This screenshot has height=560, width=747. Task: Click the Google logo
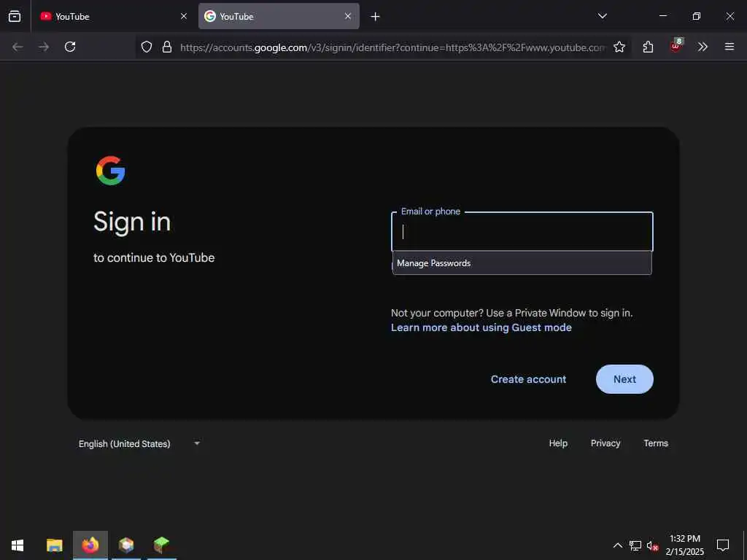point(111,171)
